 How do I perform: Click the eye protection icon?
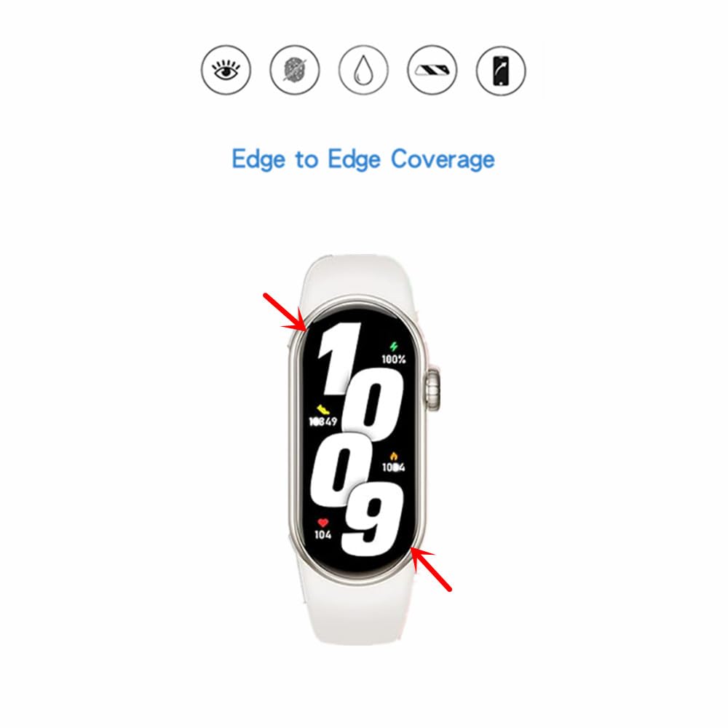point(226,70)
